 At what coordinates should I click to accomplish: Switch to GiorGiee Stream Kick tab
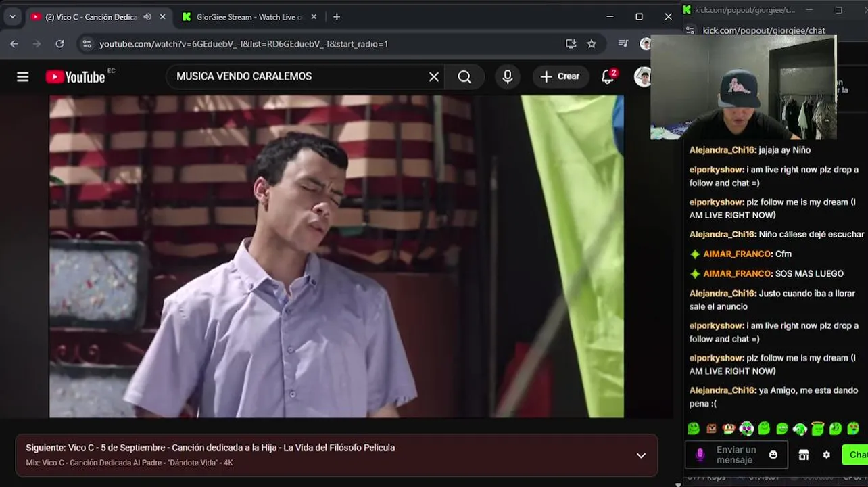tap(249, 17)
